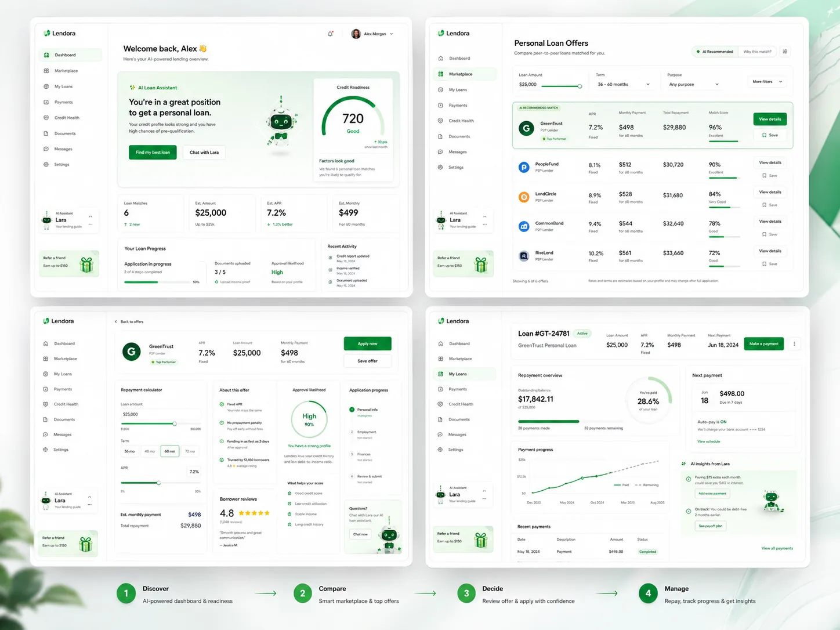Adjust the Loan Amount slider handle on Offers page
840x630 pixels.
pyautogui.click(x=580, y=86)
